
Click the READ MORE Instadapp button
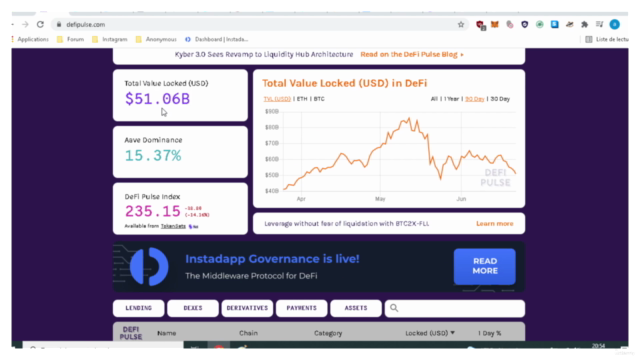pos(484,266)
